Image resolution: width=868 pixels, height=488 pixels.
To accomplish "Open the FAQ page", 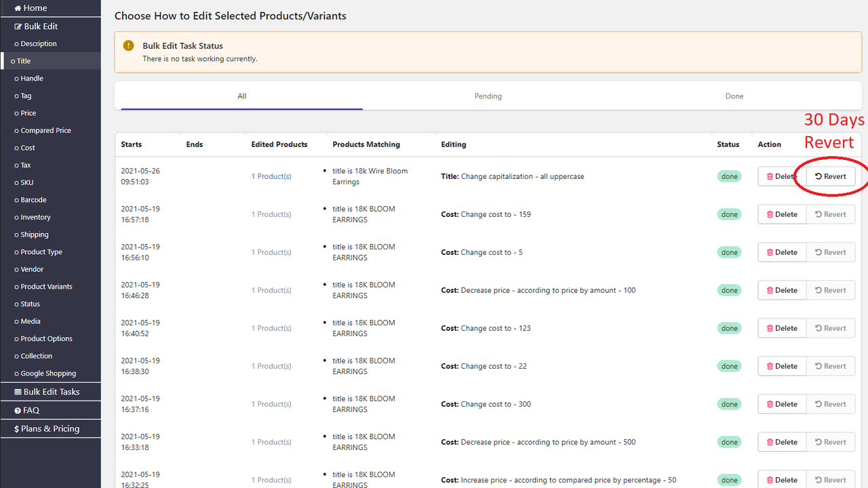I will (50, 410).
